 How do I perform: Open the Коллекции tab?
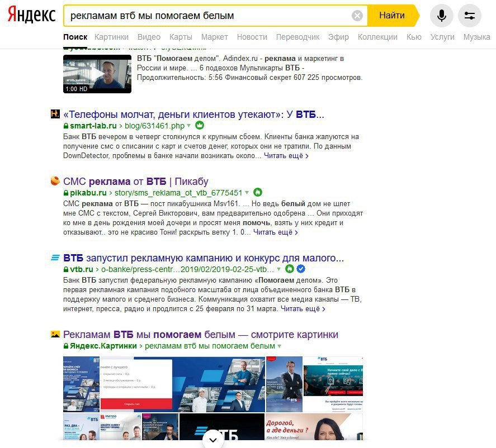[377, 37]
